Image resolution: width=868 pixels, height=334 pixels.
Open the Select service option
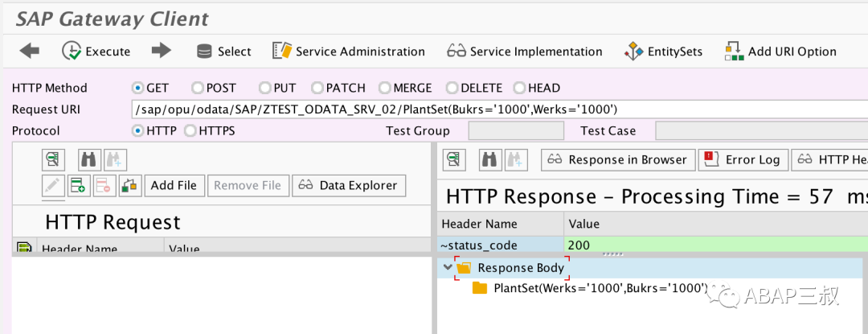click(223, 52)
